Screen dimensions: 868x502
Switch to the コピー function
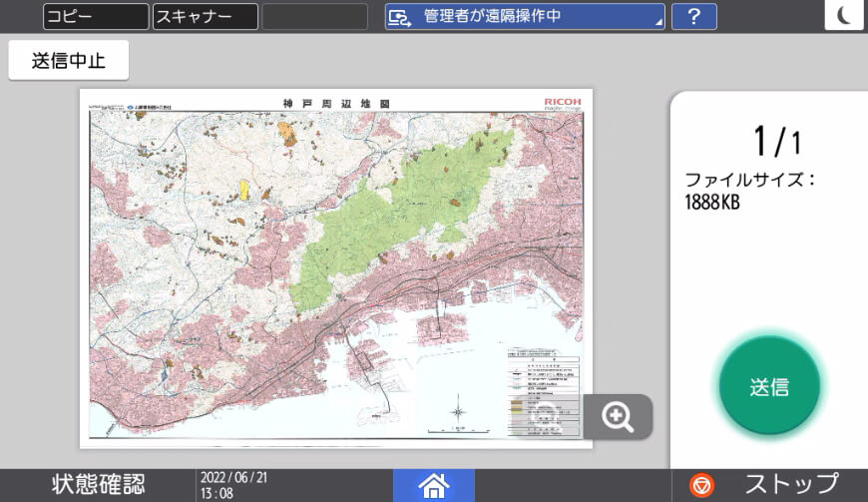[95, 17]
